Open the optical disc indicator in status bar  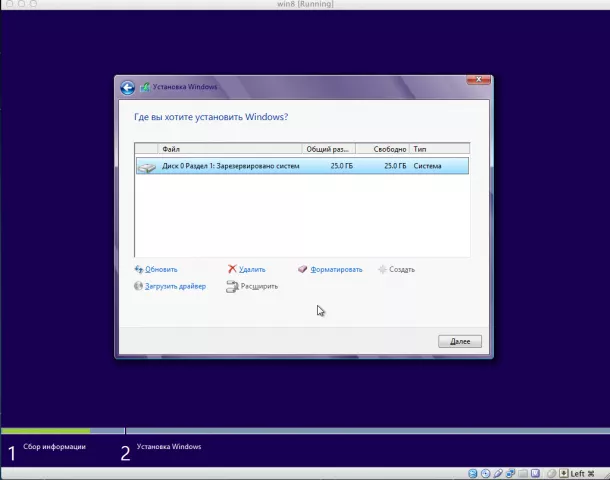tap(485, 473)
